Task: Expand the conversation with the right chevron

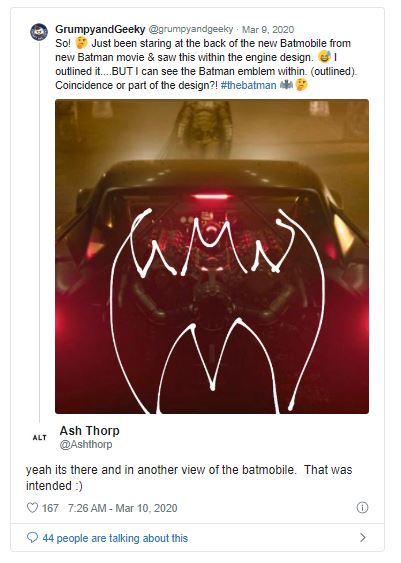Action: (363, 537)
